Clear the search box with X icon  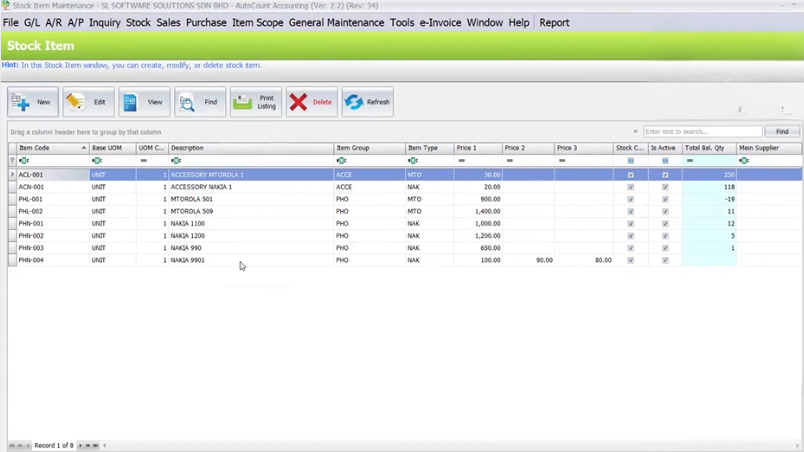point(635,132)
